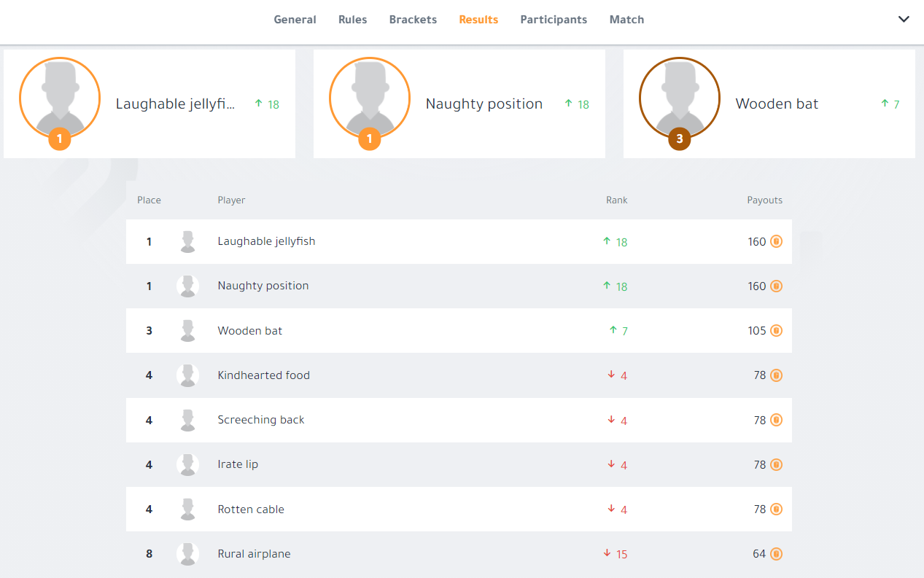
Task: Open Rotten cable player name link
Action: click(251, 509)
